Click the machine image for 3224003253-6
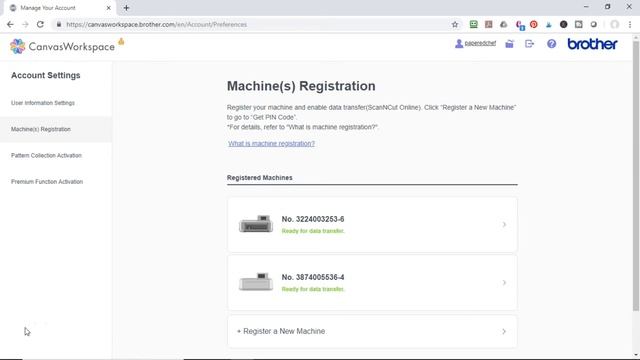 point(256,224)
